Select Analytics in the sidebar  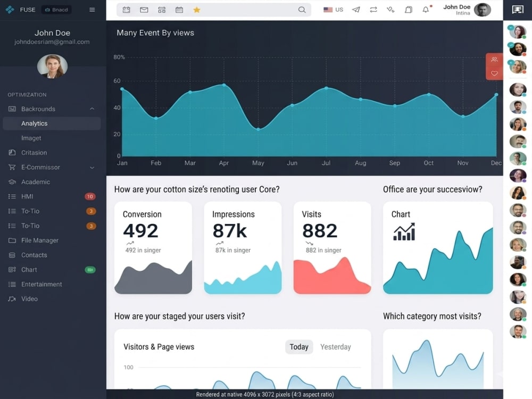click(x=52, y=123)
